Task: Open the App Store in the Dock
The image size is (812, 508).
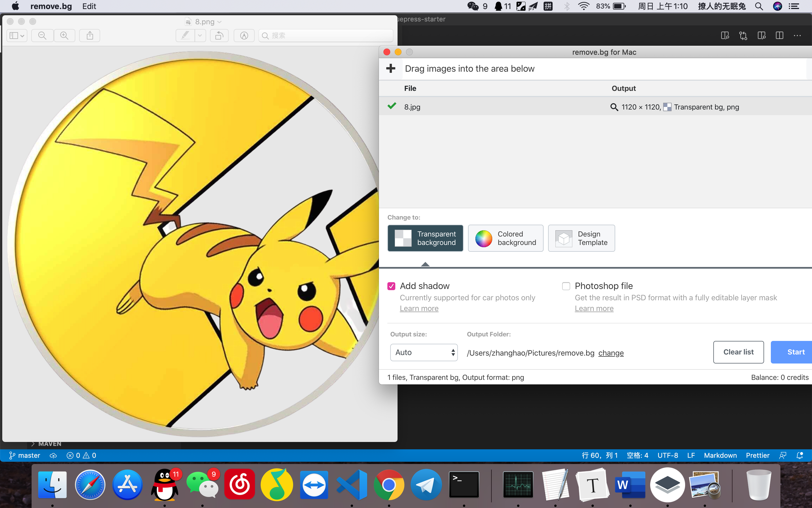Action: (127, 485)
